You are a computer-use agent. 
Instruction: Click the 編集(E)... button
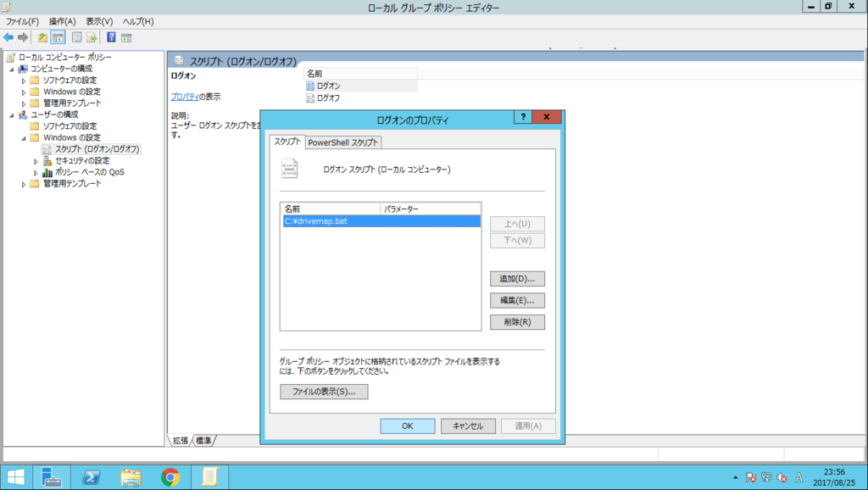pos(517,300)
